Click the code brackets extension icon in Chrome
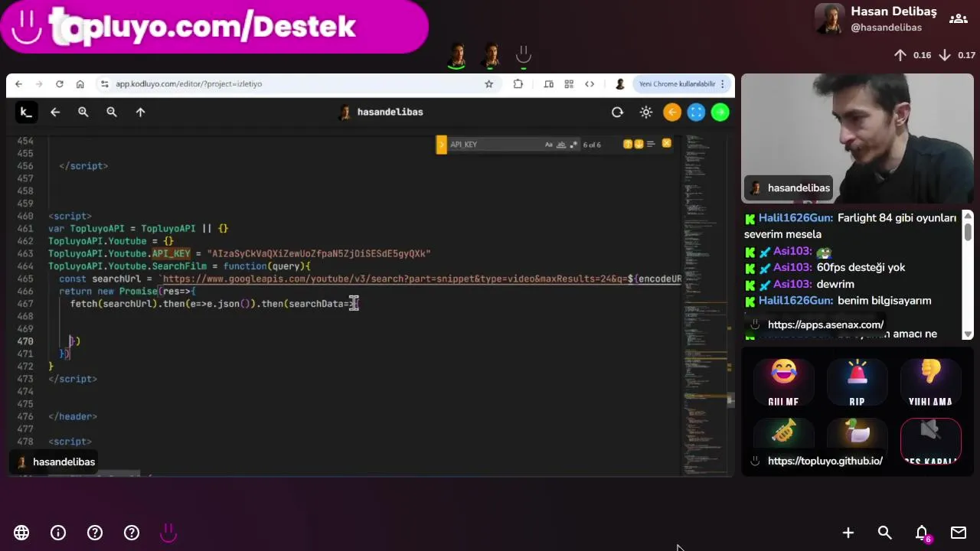980x551 pixels. click(x=590, y=84)
